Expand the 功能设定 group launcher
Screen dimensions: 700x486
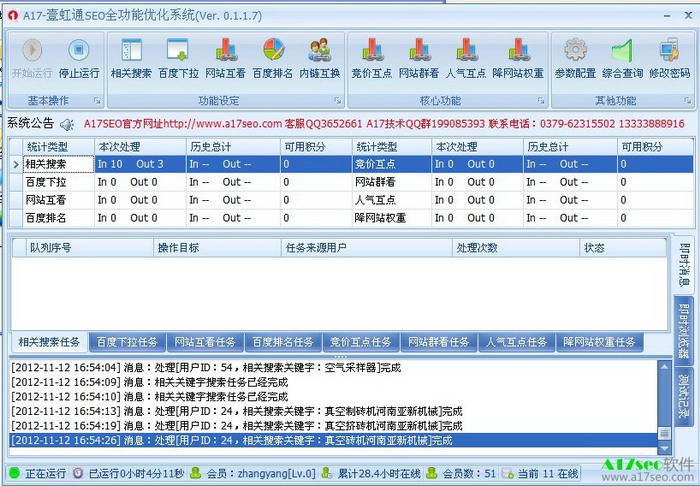click(338, 101)
